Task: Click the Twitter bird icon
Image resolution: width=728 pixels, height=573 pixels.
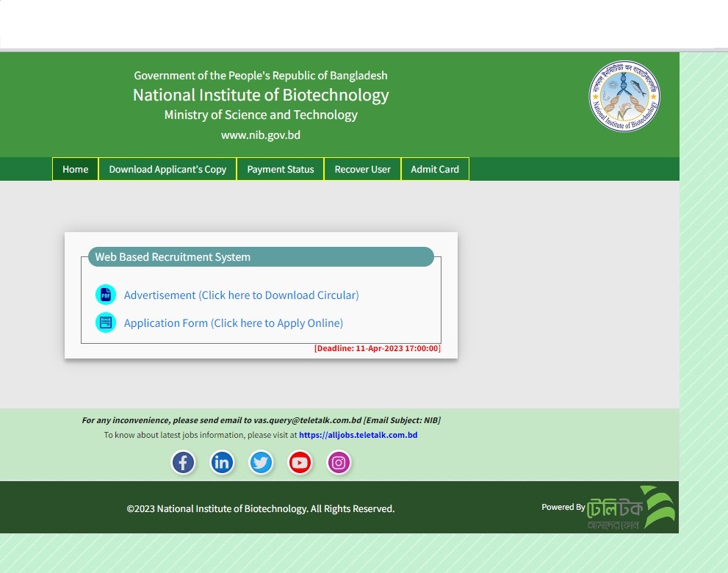Action: coord(261,463)
